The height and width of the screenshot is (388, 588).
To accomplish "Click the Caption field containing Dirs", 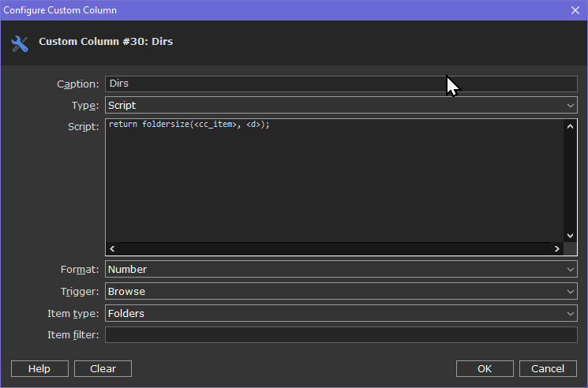I will [x=340, y=84].
